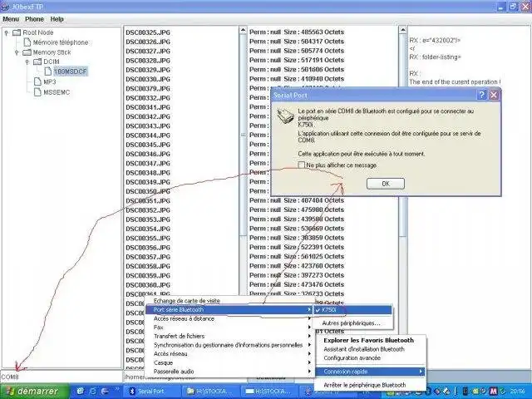Choose Accès réseau à distance
The height and width of the screenshot is (399, 532).
click(229, 318)
